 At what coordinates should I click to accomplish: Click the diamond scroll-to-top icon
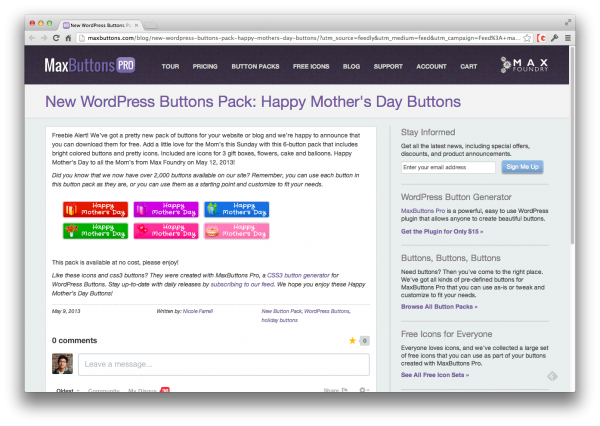click(x=552, y=376)
